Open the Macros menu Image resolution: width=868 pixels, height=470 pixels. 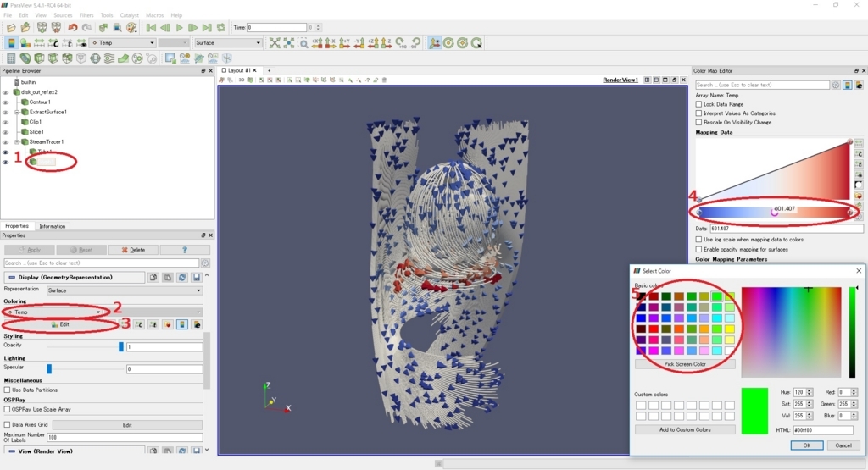pos(154,15)
